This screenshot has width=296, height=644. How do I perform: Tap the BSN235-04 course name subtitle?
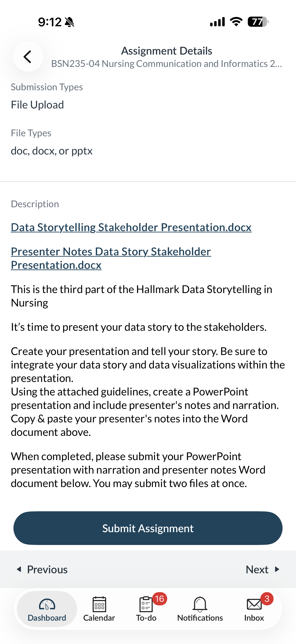pos(166,64)
